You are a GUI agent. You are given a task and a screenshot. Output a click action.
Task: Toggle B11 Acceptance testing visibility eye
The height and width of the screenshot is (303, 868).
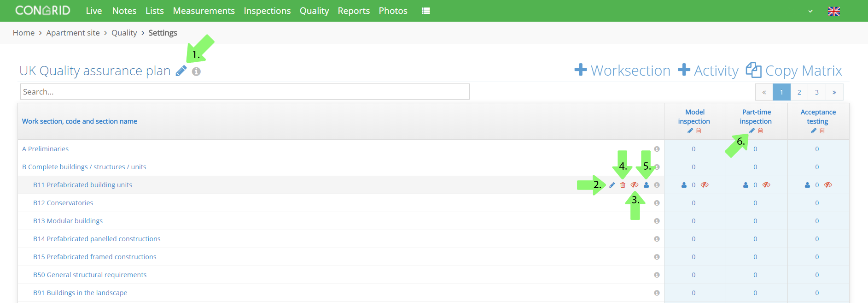[828, 185]
